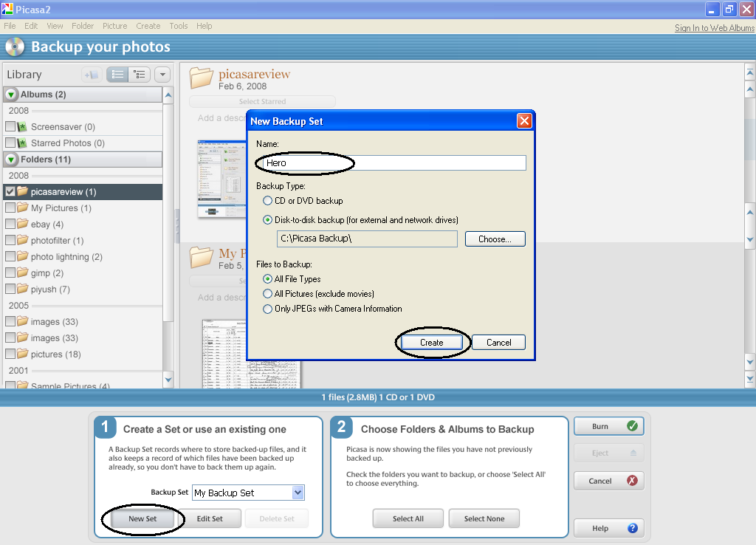Open the File menu
The image size is (756, 545).
pos(10,26)
